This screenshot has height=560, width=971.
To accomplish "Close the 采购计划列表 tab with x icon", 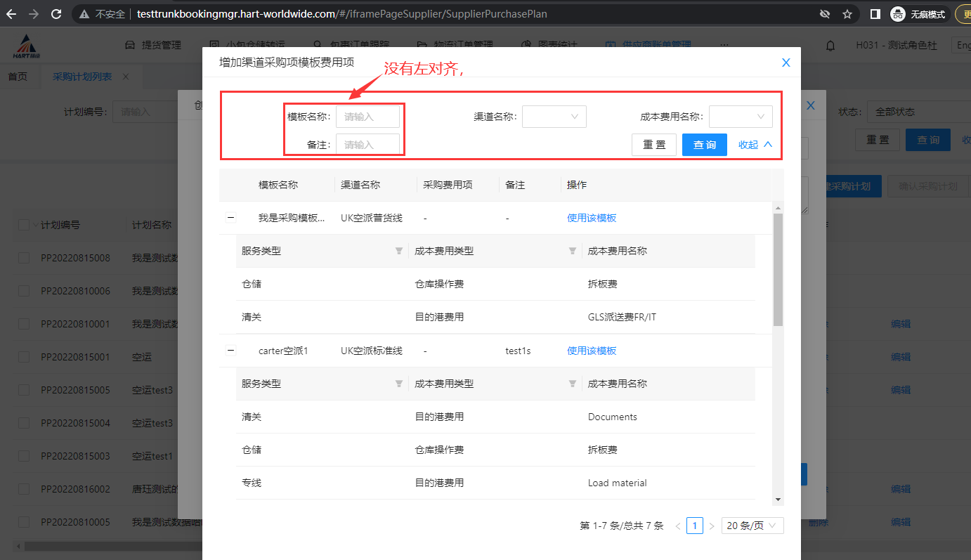I will (x=126, y=77).
